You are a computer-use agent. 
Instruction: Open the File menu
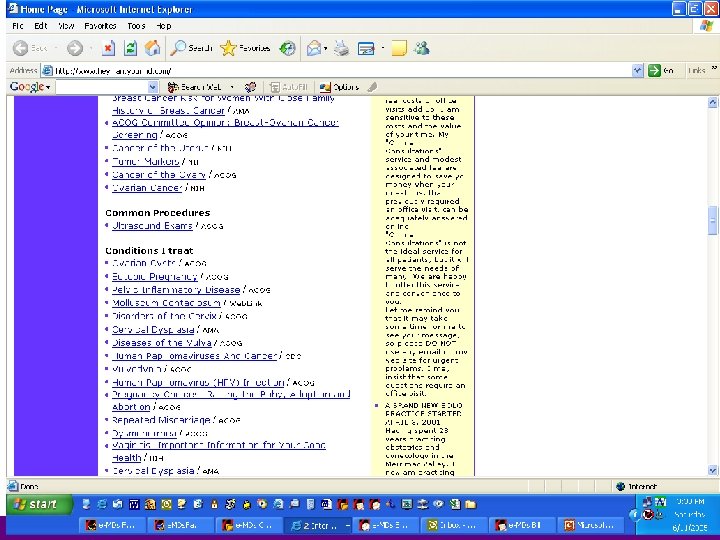tap(17, 26)
